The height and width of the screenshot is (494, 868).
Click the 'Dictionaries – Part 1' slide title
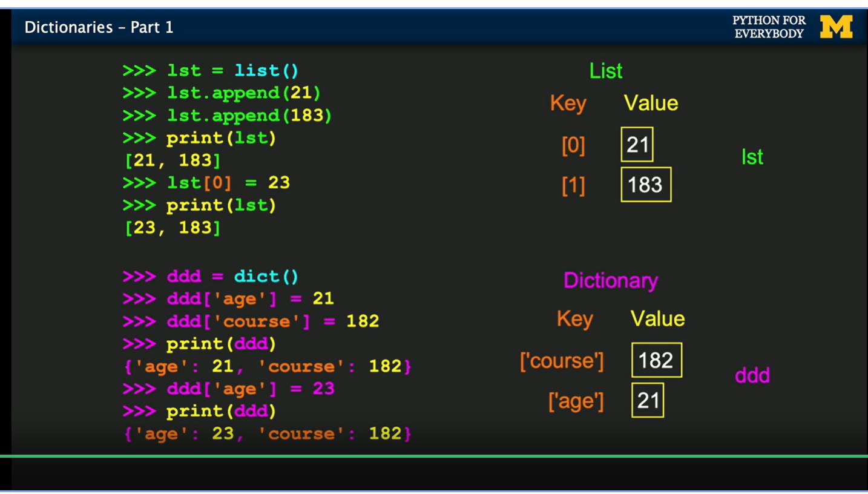point(99,27)
